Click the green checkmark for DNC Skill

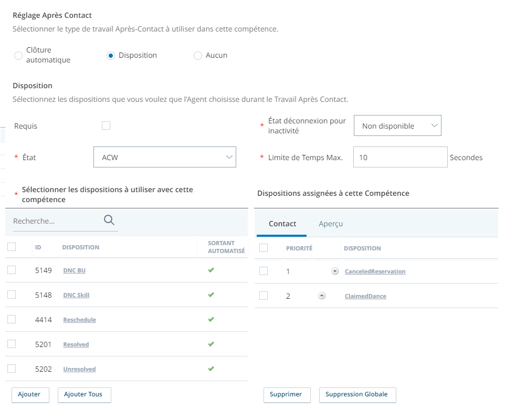click(x=211, y=295)
